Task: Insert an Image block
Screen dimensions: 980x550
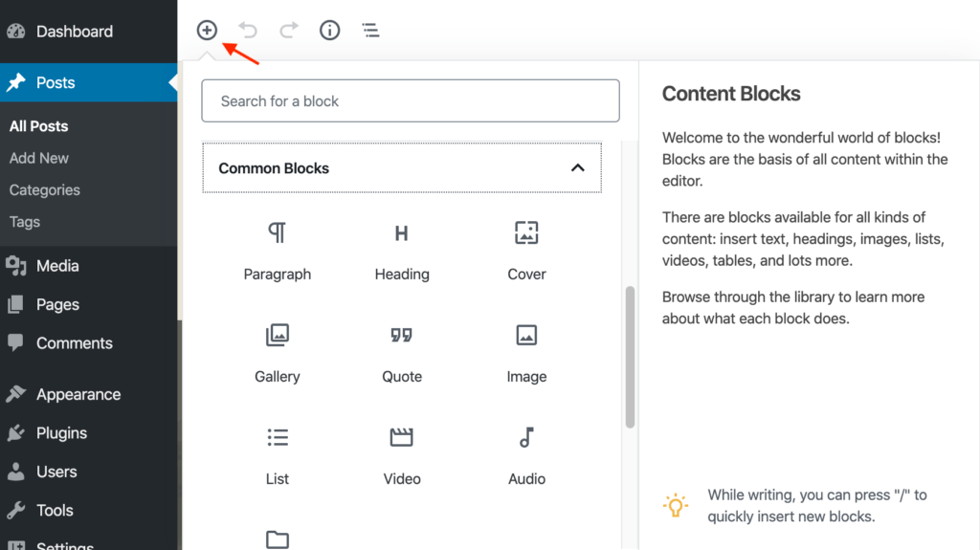Action: (x=526, y=354)
